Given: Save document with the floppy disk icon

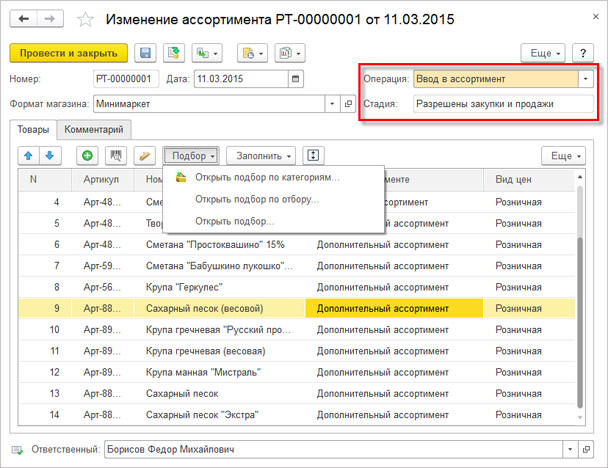Looking at the screenshot, I should (145, 53).
